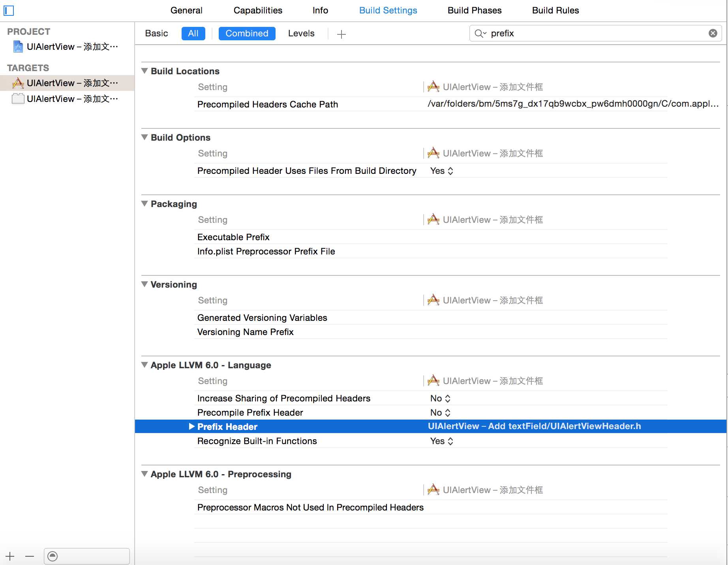The image size is (728, 565).
Task: Add a new target with plus button
Action: click(10, 556)
